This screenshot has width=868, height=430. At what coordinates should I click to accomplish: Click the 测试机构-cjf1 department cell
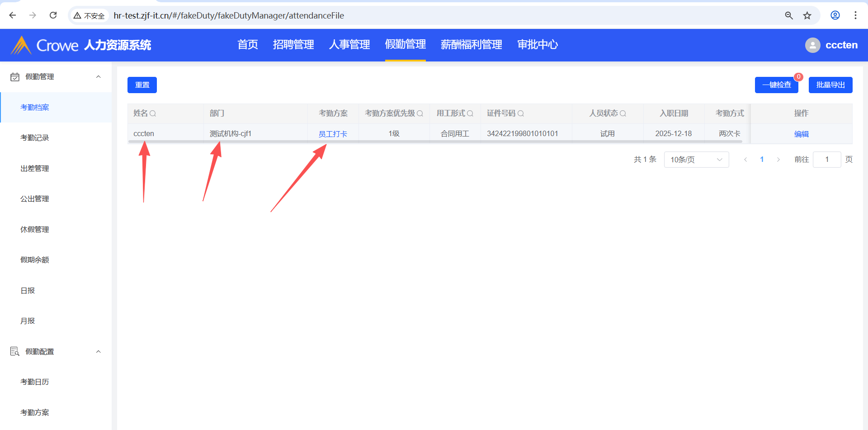pyautogui.click(x=231, y=134)
